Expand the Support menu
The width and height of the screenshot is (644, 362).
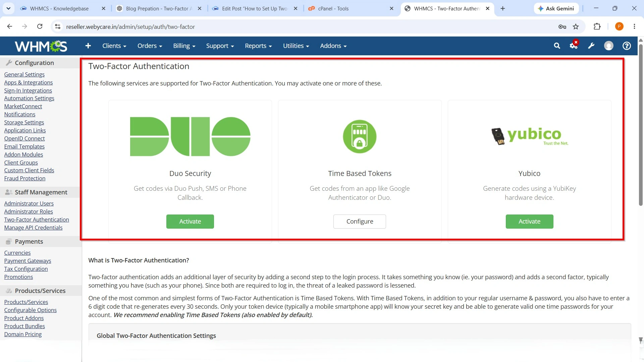tap(220, 46)
